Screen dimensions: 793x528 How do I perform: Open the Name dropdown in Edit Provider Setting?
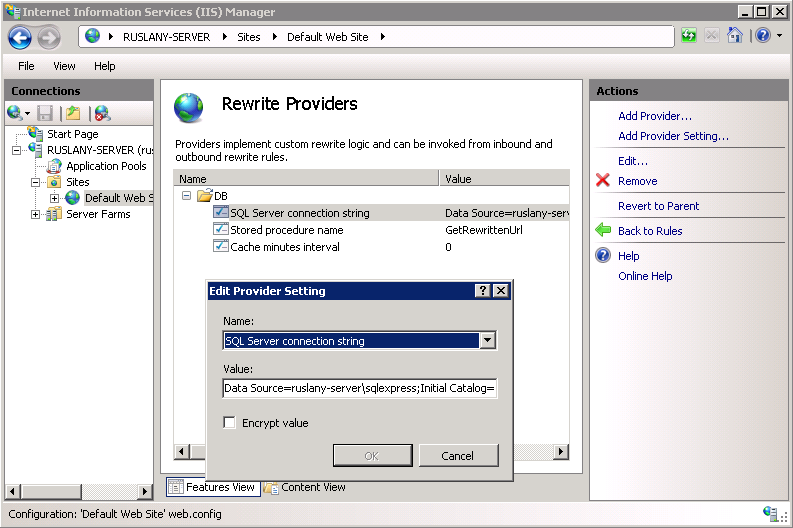click(487, 341)
